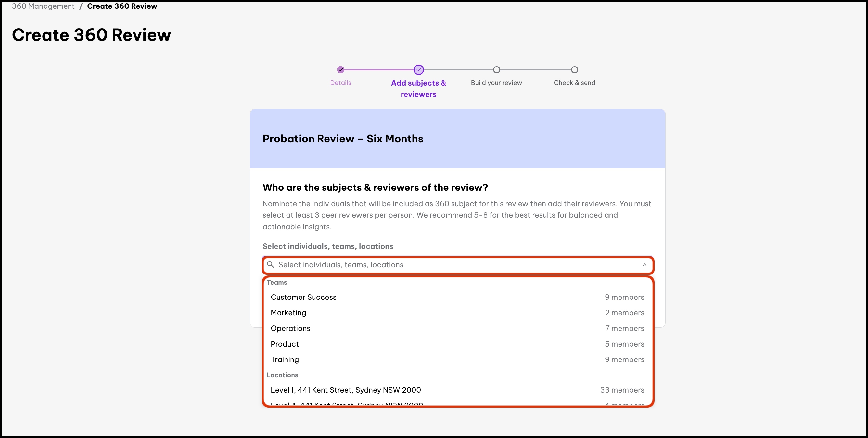Click the Build your review step circle
This screenshot has width=868, height=438.
496,70
